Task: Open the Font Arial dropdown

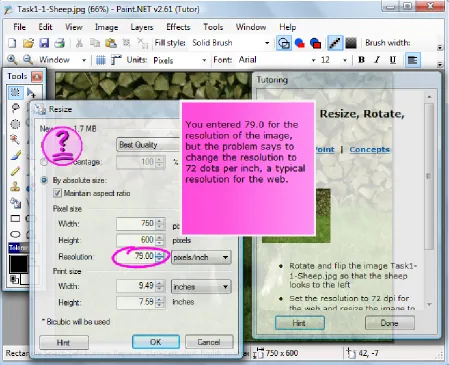Action: [x=313, y=60]
